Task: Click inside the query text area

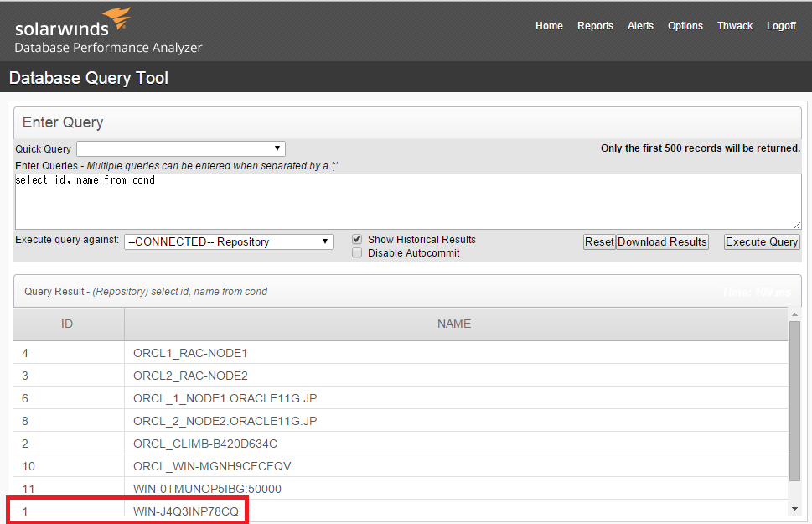Action: pos(408,201)
